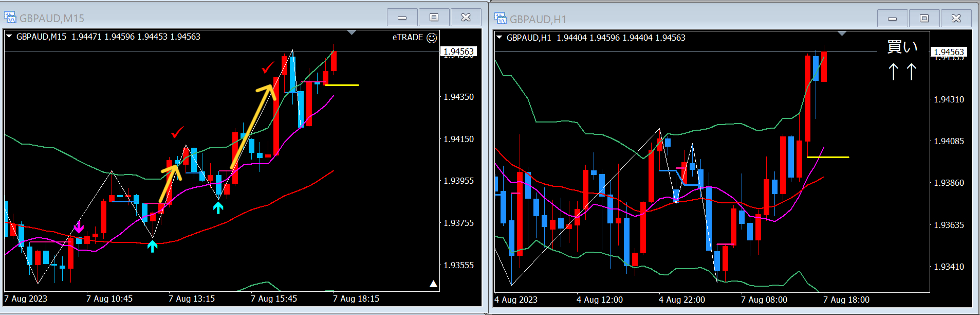Click the H1 OHLC values '1.94404 1.94596 1.94404 1.94563'
The height and width of the screenshot is (315, 980).
621,38
